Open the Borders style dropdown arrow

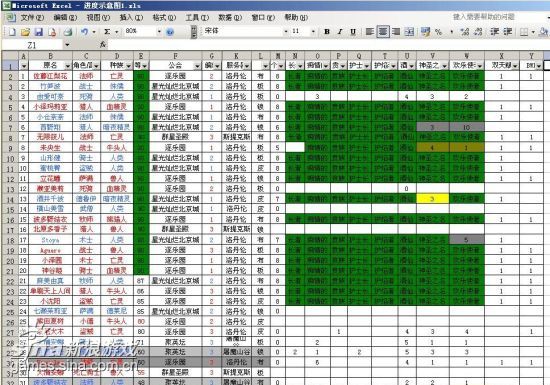pos(533,32)
